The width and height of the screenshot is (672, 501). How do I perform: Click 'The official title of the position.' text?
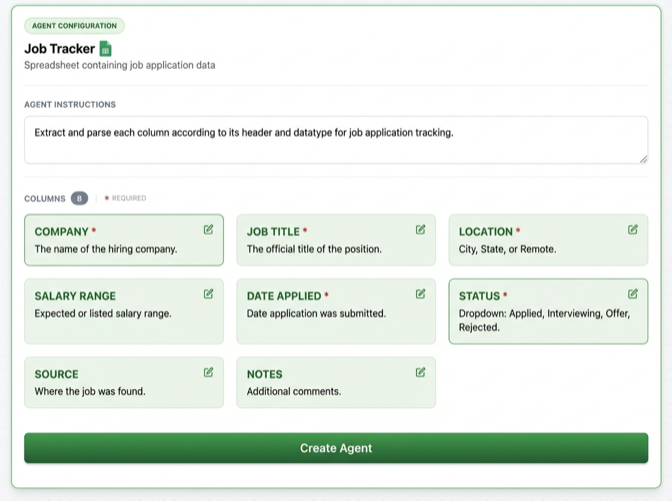tap(314, 249)
